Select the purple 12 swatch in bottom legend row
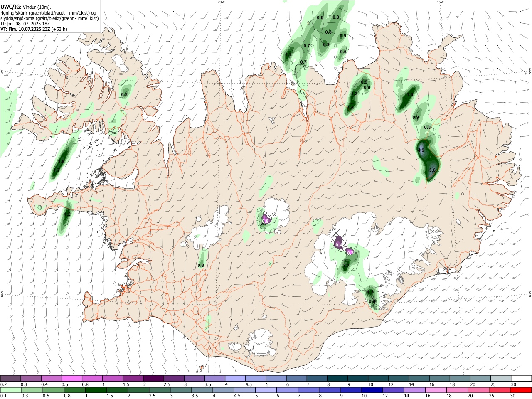532x399 pixels. (393, 390)
